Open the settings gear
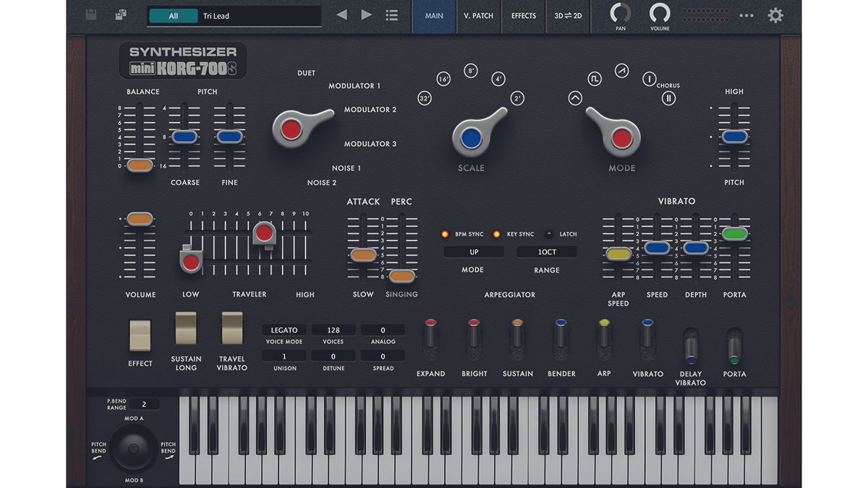868x488 pixels. [x=775, y=14]
